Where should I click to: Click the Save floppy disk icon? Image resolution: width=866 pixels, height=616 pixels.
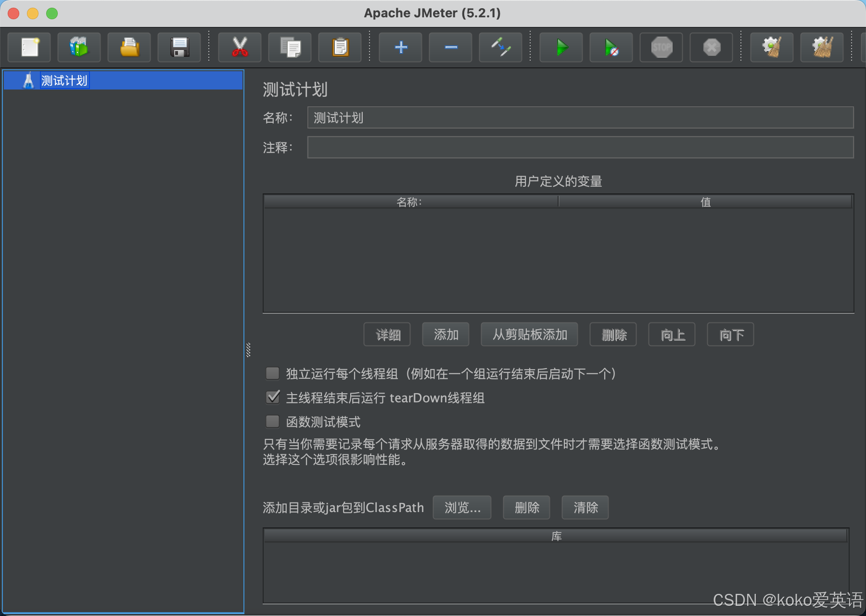[x=179, y=47]
